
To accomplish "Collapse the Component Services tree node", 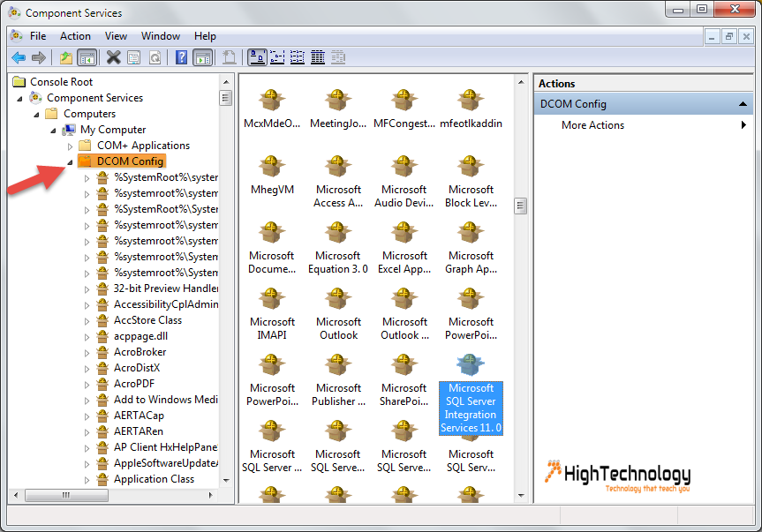I will [x=20, y=99].
